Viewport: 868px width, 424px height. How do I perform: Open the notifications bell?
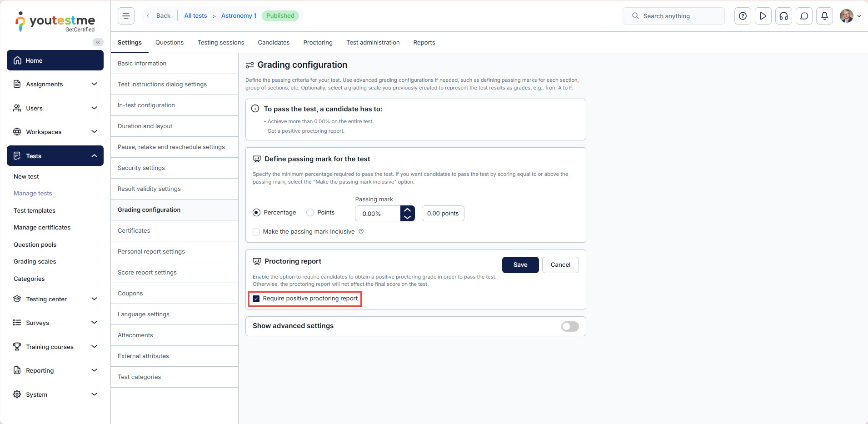(x=824, y=16)
